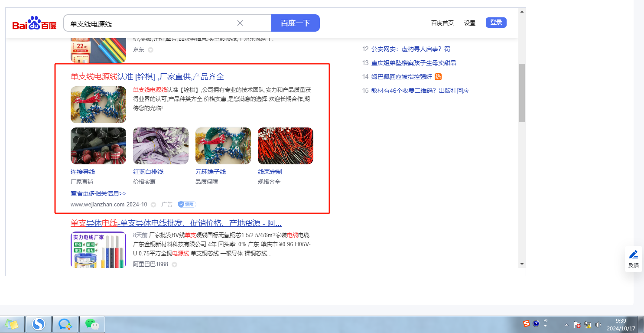The image size is (644, 333).
Task: Click the www.wejianzhan.com source URL
Action: [x=98, y=204]
